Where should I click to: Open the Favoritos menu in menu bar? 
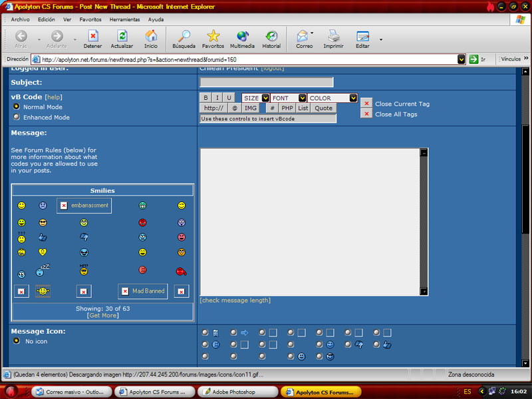tap(90, 20)
